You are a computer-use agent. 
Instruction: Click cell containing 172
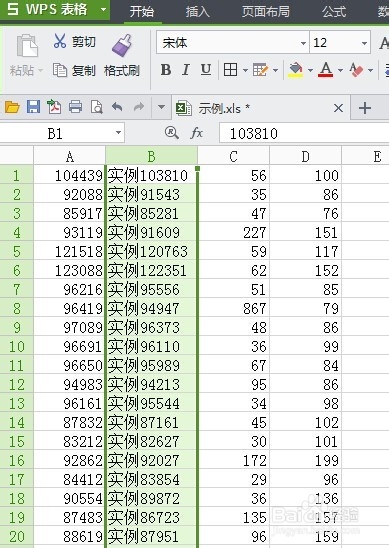tap(233, 460)
